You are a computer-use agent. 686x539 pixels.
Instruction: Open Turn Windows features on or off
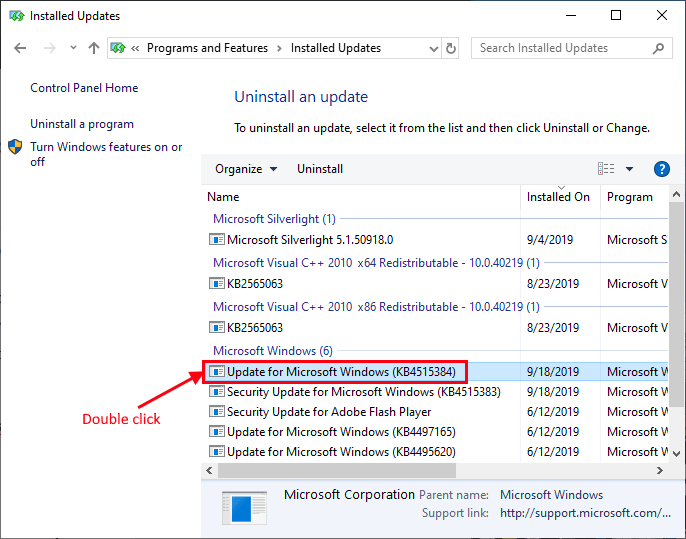(106, 154)
